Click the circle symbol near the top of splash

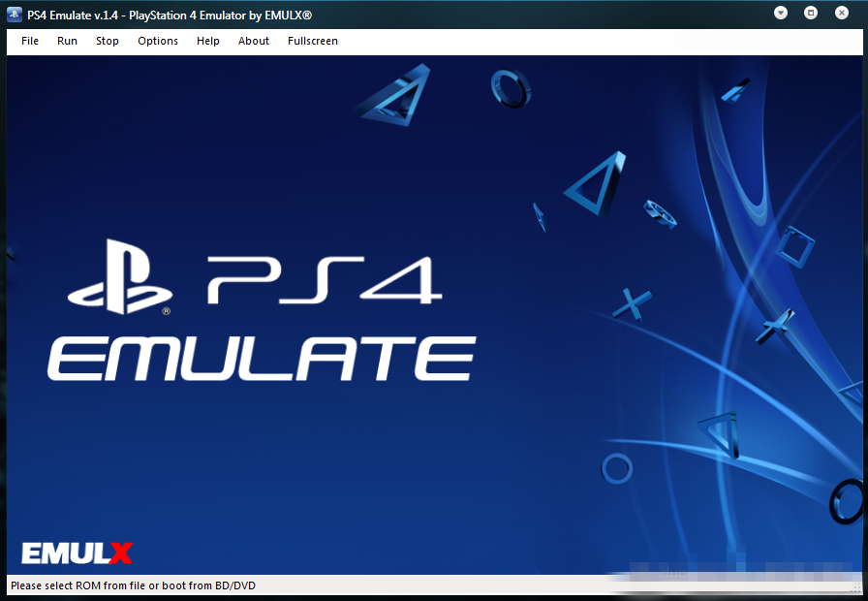tap(510, 88)
